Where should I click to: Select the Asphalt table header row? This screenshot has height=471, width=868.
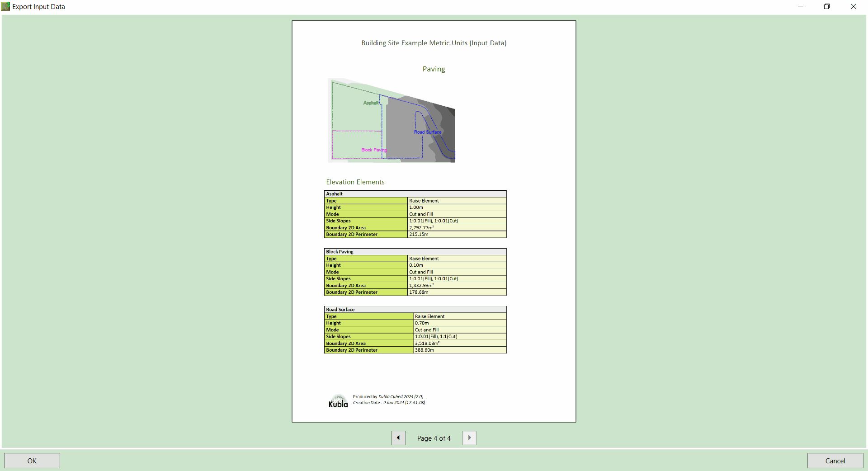click(415, 194)
